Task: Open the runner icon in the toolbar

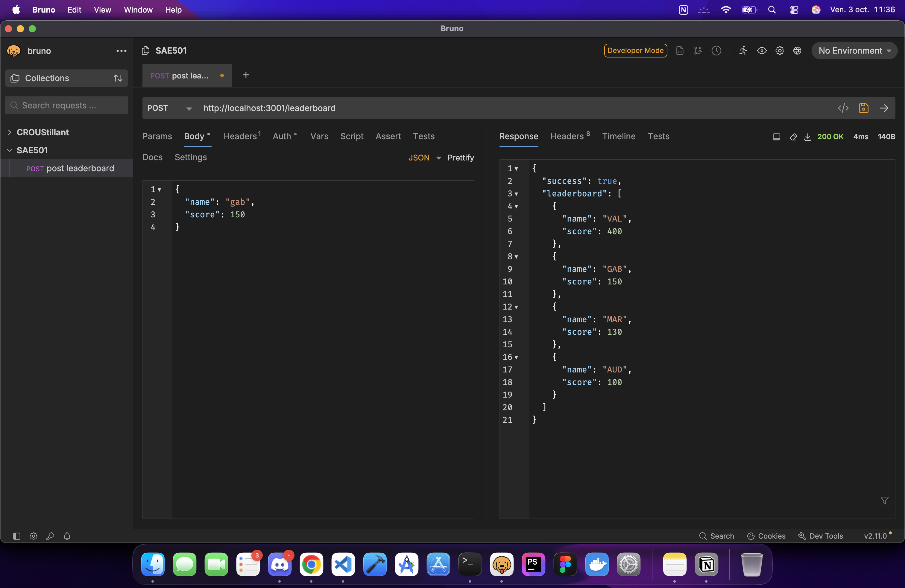Action: point(742,51)
